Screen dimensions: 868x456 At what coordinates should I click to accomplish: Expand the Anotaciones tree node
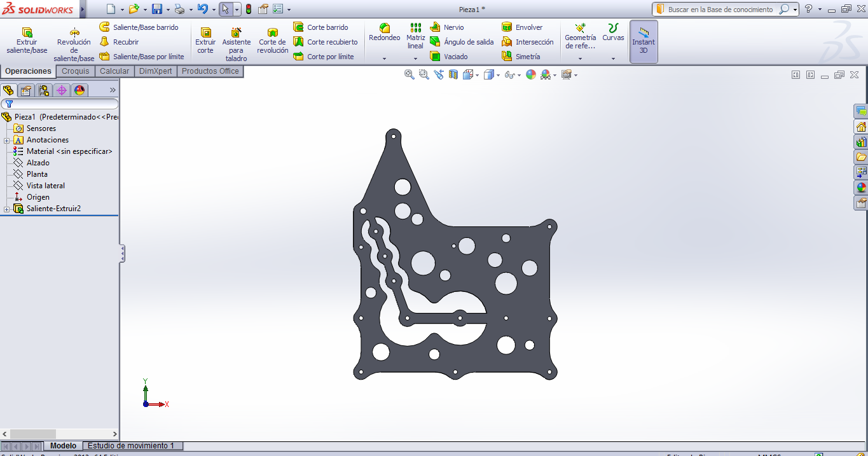(6, 140)
